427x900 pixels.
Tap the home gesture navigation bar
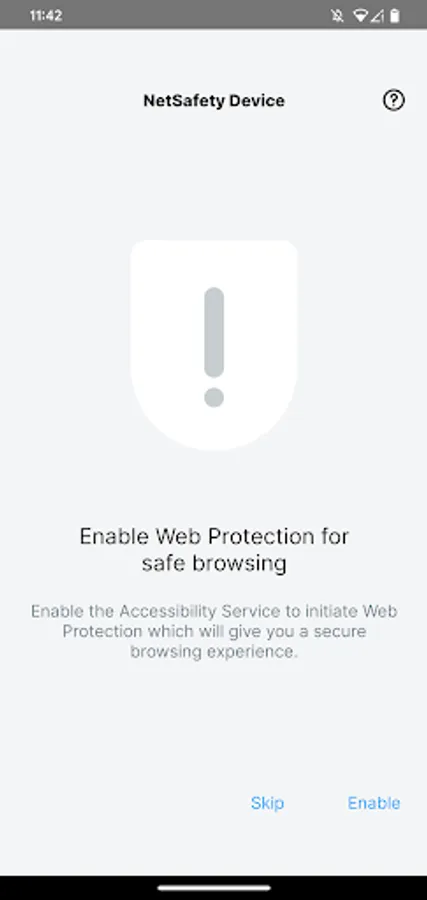click(214, 888)
